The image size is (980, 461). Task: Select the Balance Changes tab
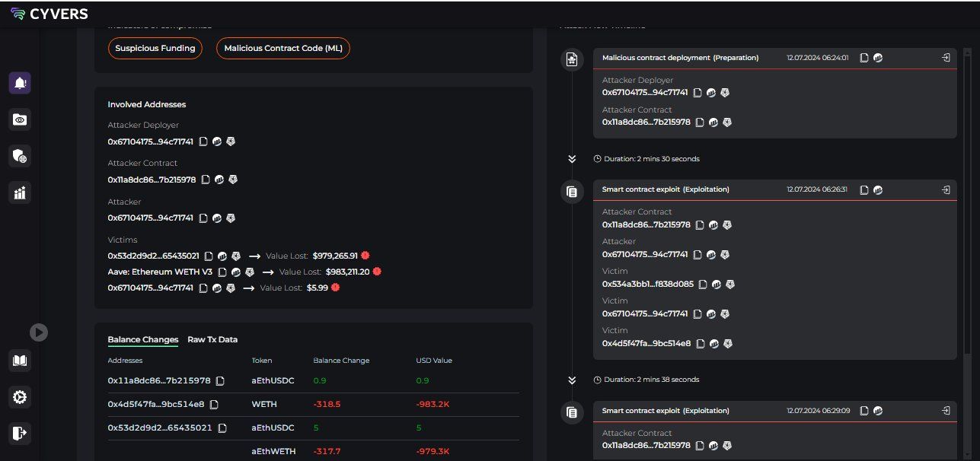(x=142, y=339)
